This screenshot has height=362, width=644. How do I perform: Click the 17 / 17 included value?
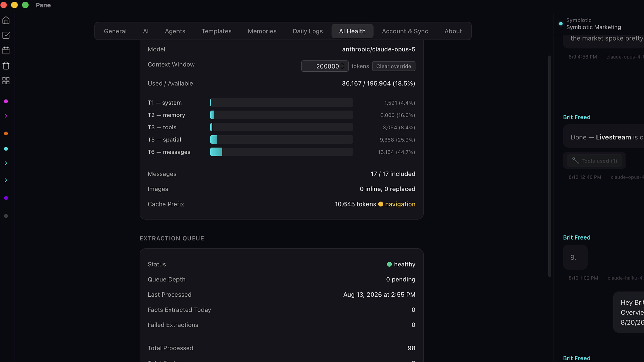click(393, 174)
